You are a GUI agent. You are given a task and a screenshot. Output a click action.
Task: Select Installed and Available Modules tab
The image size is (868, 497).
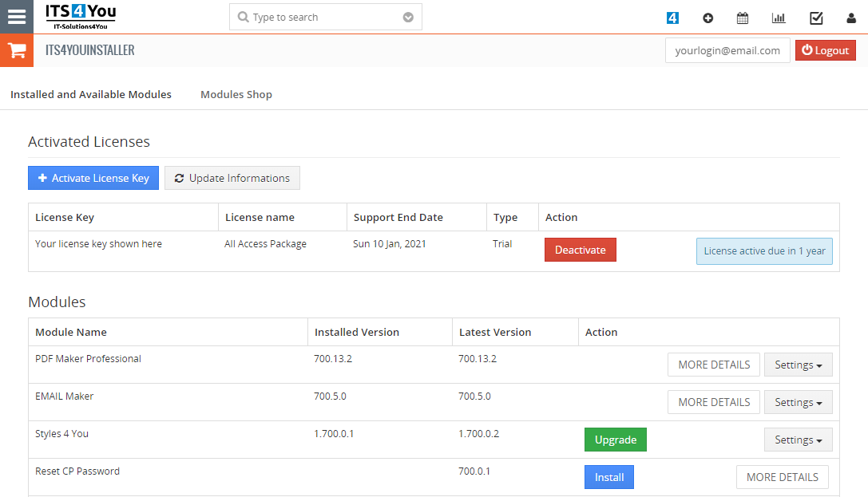pyautogui.click(x=91, y=94)
